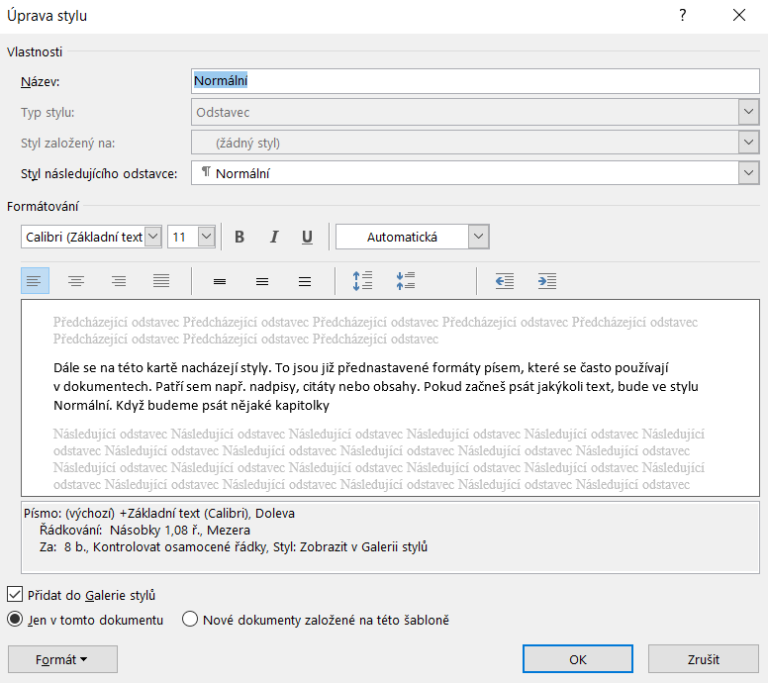Justify paragraph text alignment
The image size is (768, 683).
click(x=161, y=281)
